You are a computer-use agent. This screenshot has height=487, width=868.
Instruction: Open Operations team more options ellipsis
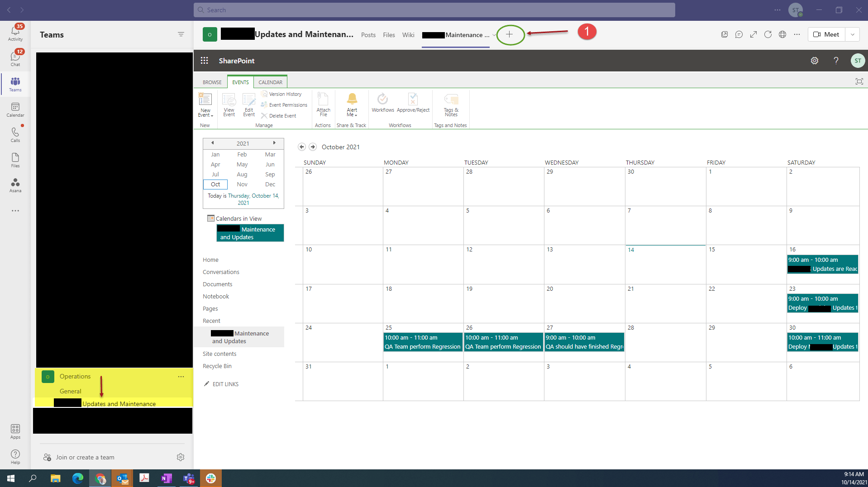pos(181,376)
